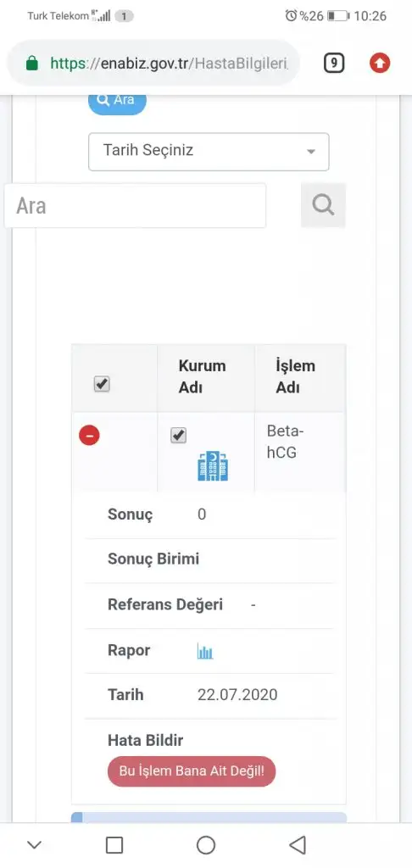Toggle the select-all checkbox in table header

(102, 384)
